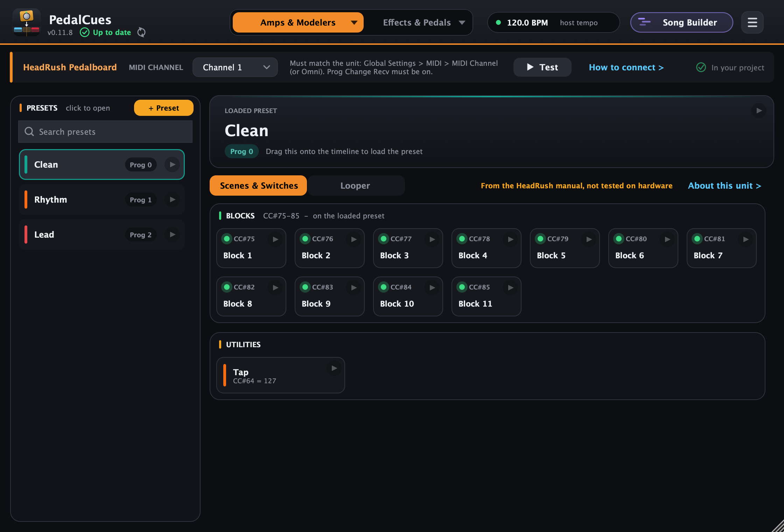Switch to the Scenes & Switches tab
The width and height of the screenshot is (784, 532).
coord(258,185)
